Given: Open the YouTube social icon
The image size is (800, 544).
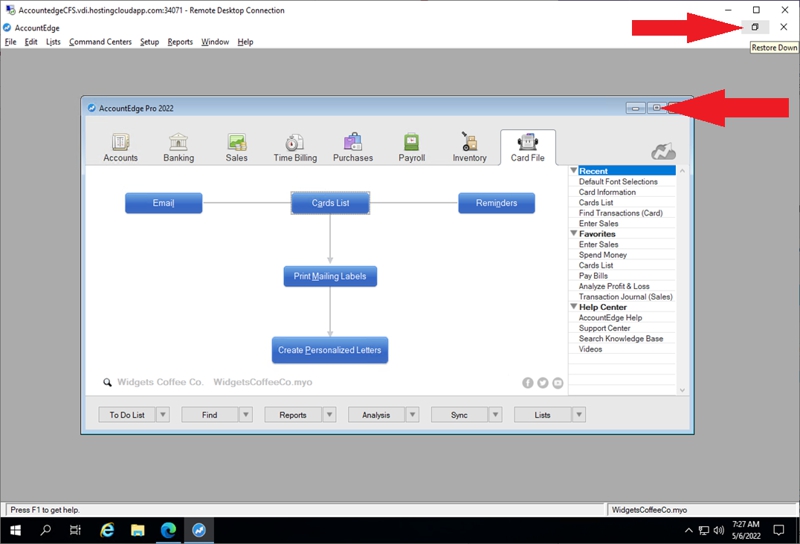Looking at the screenshot, I should pos(558,383).
